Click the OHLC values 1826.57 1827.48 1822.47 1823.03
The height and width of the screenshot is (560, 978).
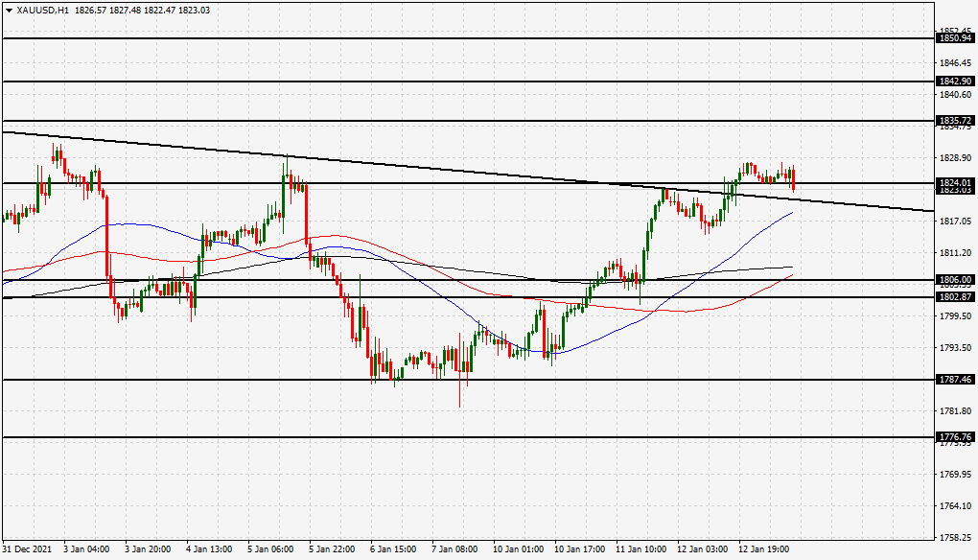[x=142, y=10]
